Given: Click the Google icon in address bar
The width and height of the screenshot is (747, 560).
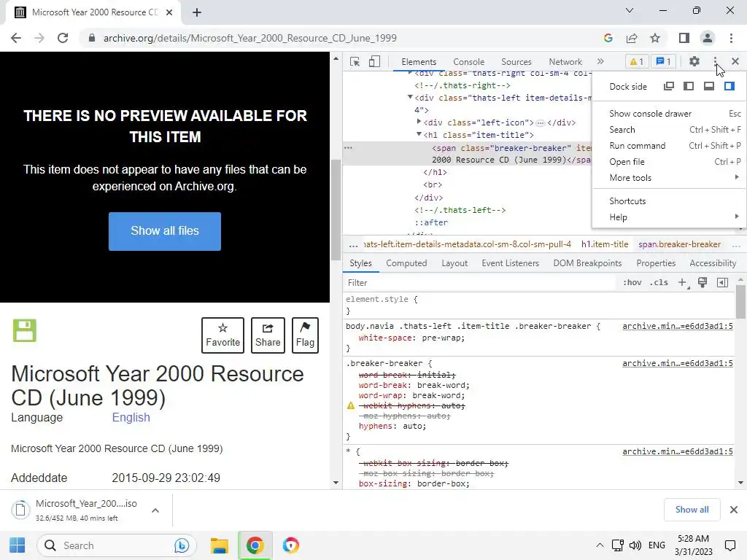Looking at the screenshot, I should pos(608,38).
